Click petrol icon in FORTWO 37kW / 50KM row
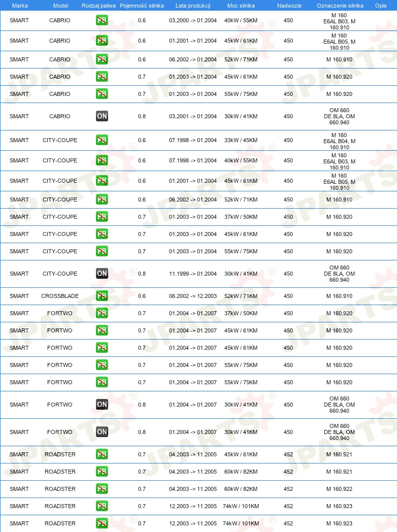 pos(102,313)
